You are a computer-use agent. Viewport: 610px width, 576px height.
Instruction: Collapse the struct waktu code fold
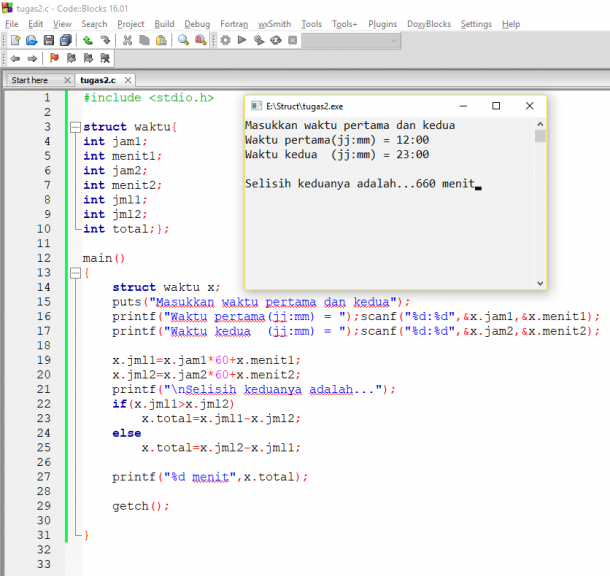(x=75, y=127)
